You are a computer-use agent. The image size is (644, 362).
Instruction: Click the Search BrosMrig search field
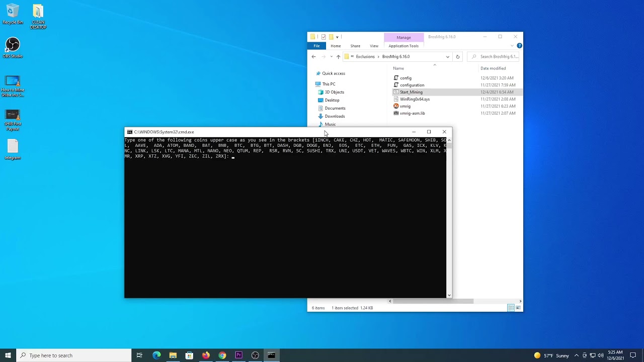click(x=494, y=57)
